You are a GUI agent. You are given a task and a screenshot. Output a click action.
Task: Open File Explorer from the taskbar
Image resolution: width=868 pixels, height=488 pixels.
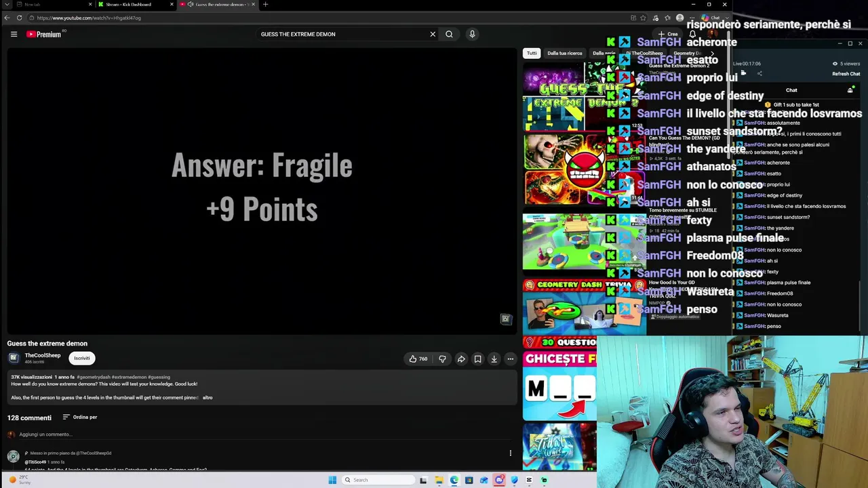pos(439,480)
